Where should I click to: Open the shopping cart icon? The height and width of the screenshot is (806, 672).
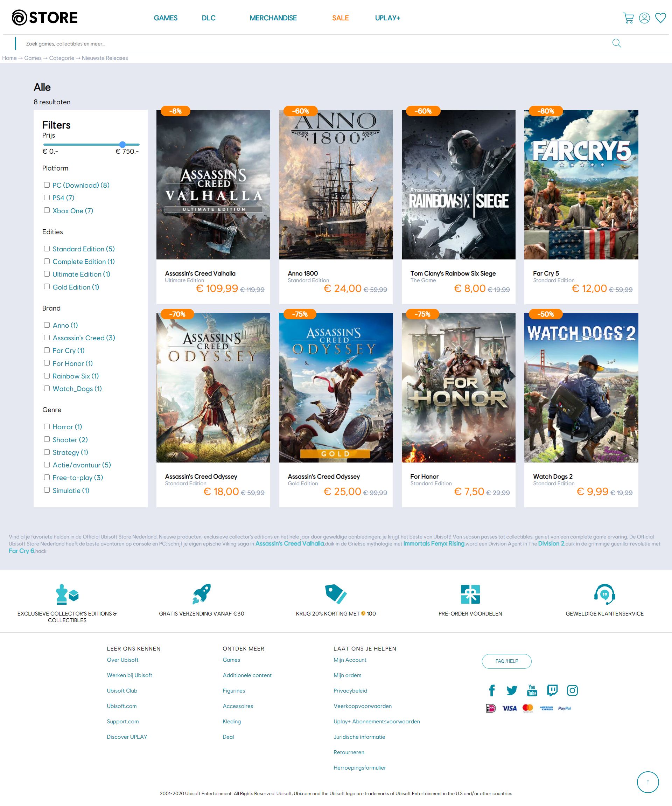point(628,18)
